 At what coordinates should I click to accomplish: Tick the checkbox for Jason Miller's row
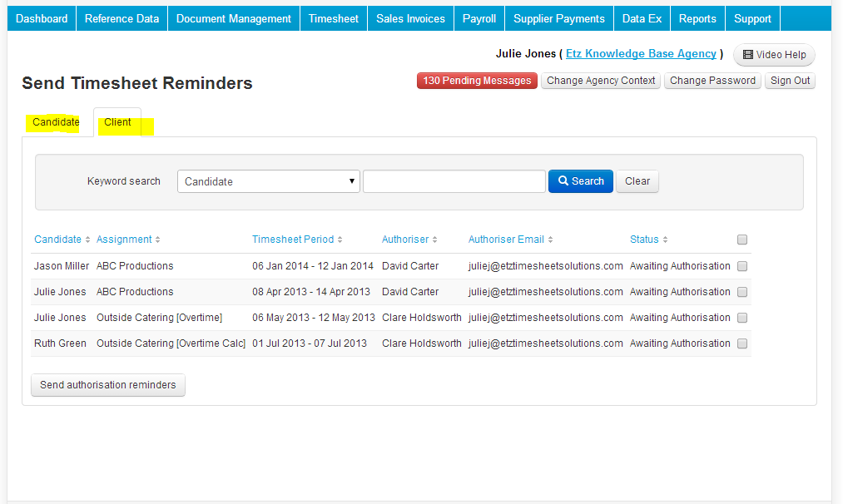[x=742, y=266]
